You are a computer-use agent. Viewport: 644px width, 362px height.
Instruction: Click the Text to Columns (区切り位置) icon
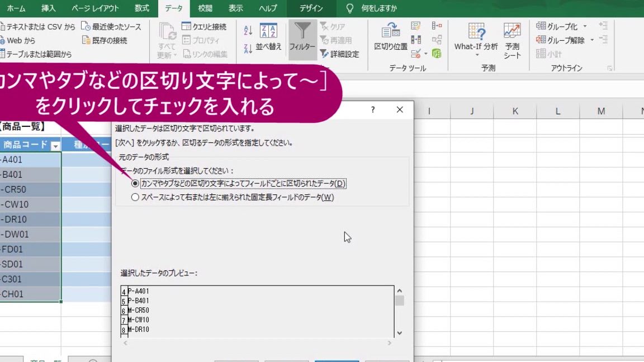pos(391,30)
